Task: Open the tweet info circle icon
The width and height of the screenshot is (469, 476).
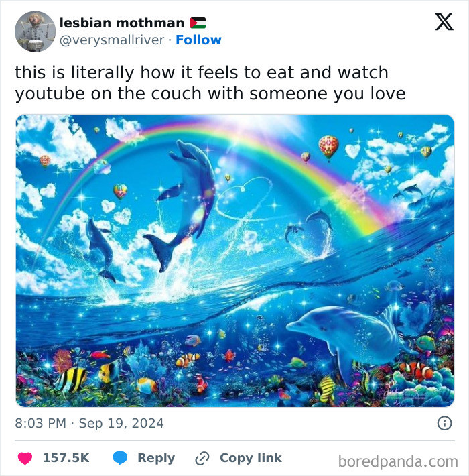Action: click(x=444, y=423)
